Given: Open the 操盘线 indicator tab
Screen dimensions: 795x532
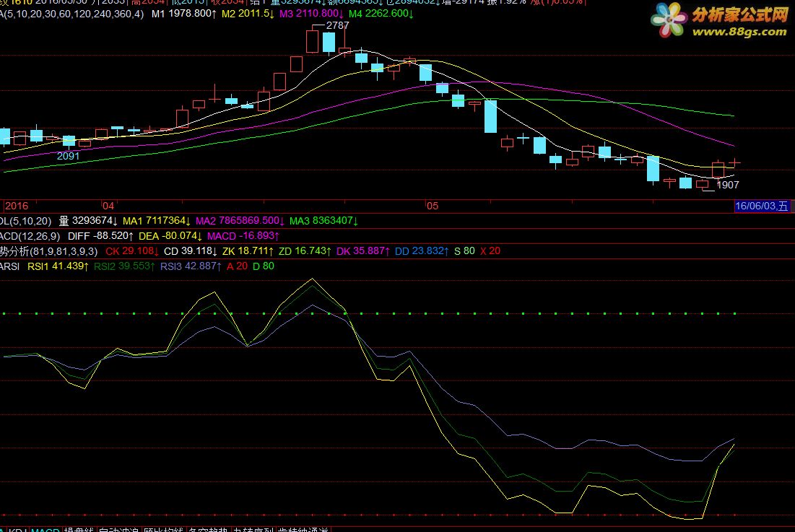Looking at the screenshot, I should coord(79,529).
